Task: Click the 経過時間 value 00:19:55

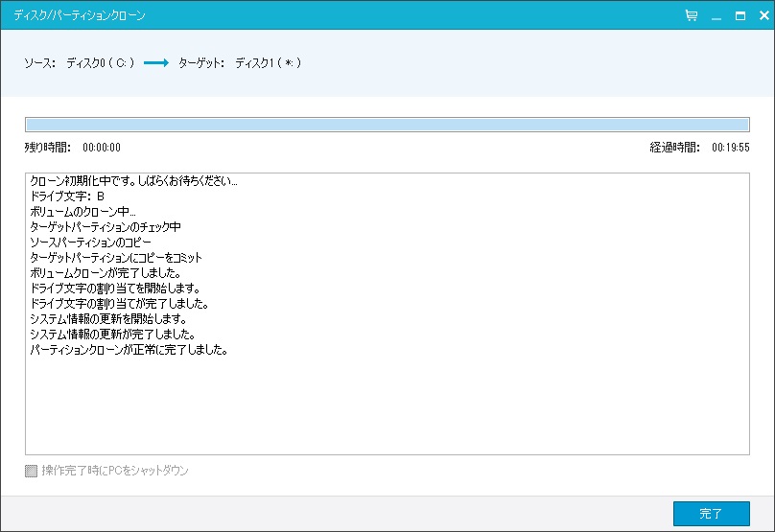Action: click(x=731, y=148)
